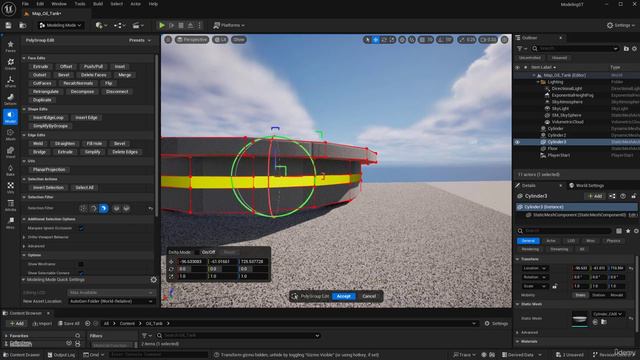Enable the vertex selection filter icon
640x360 pixels.
(83, 209)
